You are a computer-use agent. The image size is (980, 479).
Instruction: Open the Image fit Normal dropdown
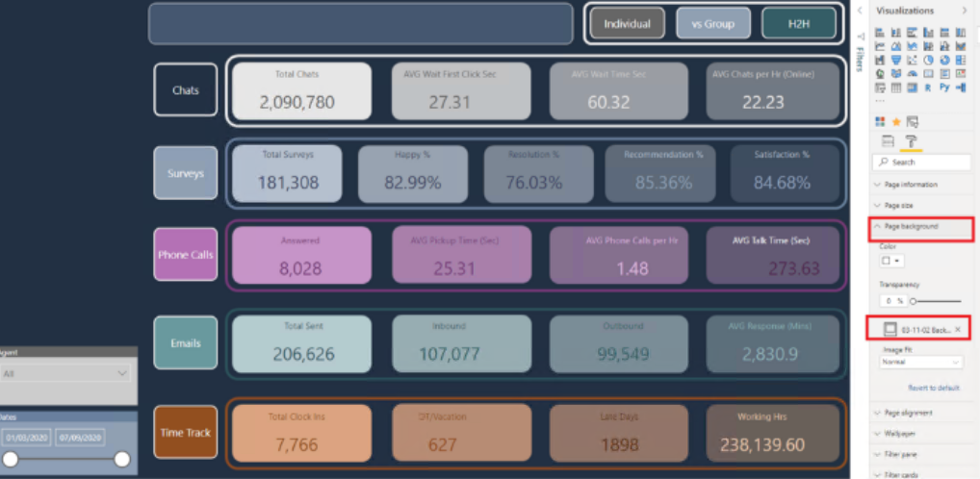tap(922, 362)
